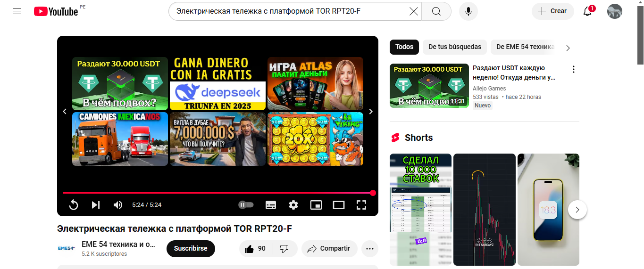
Task: Open endscreen video 'Раздают 30.000 USDT'
Action: pos(120,83)
